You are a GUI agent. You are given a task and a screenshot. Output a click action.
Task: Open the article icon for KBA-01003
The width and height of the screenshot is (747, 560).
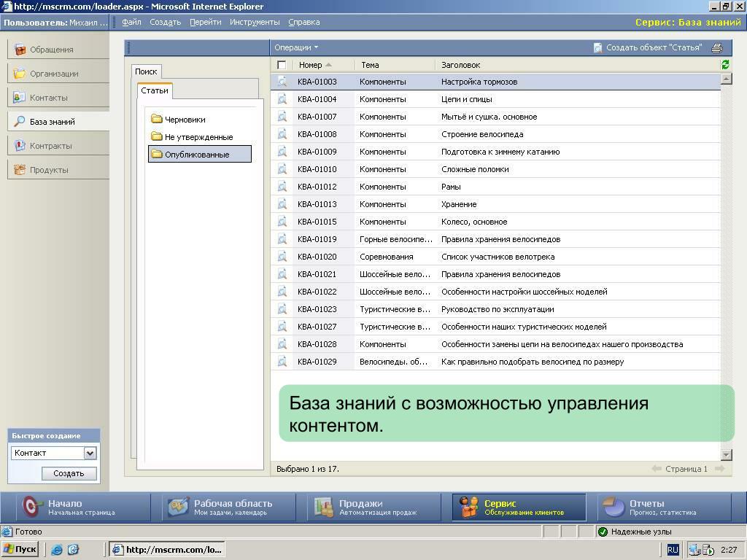pos(282,82)
